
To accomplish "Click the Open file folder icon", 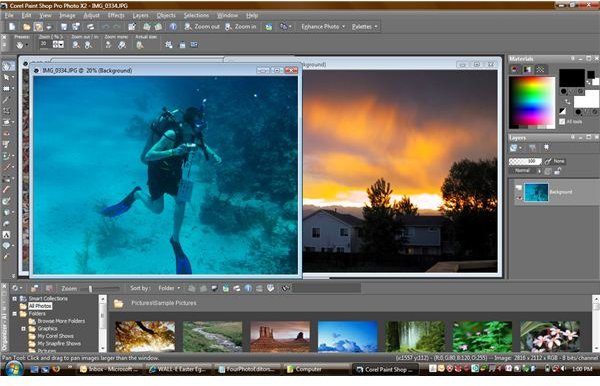I will pyautogui.click(x=26, y=27).
